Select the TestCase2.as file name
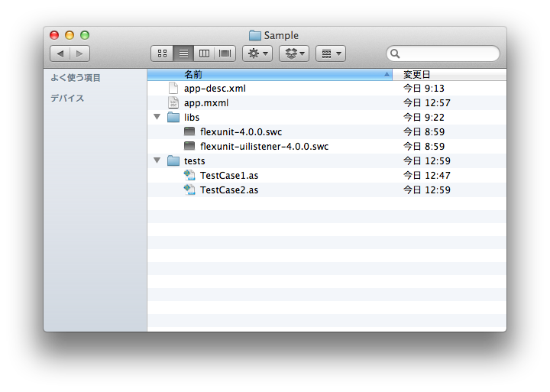550x392 pixels. point(229,190)
